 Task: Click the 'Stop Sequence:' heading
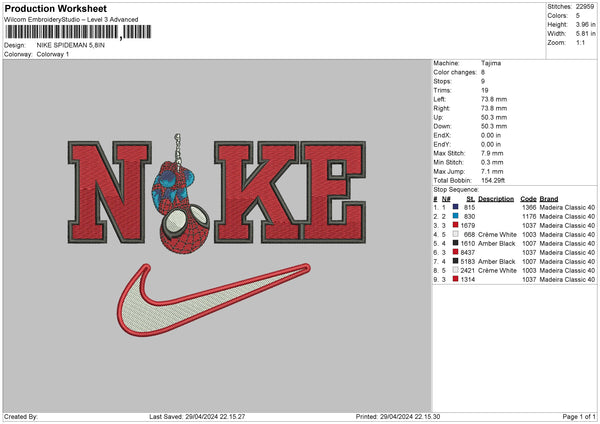[x=456, y=189]
